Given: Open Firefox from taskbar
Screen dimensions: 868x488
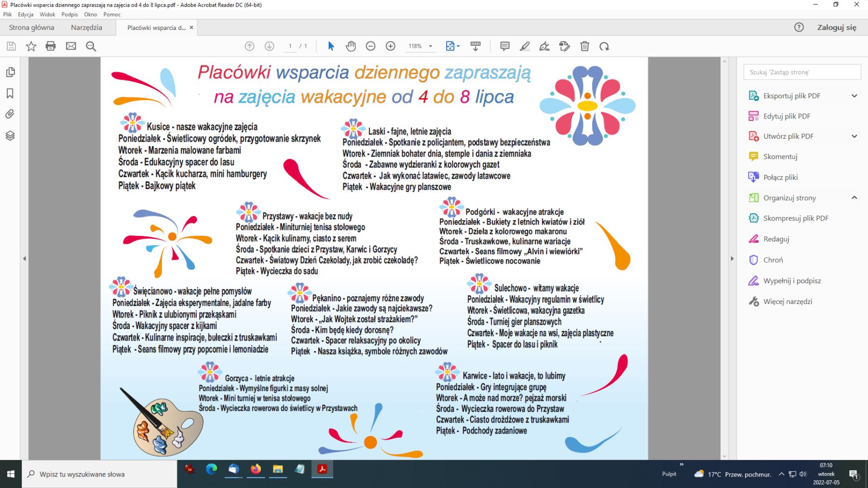Looking at the screenshot, I should pos(256,469).
